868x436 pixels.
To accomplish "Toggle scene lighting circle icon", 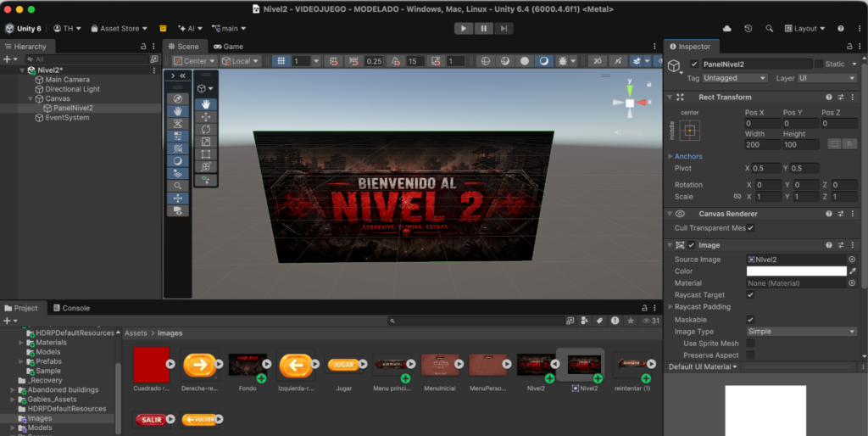I will [524, 61].
